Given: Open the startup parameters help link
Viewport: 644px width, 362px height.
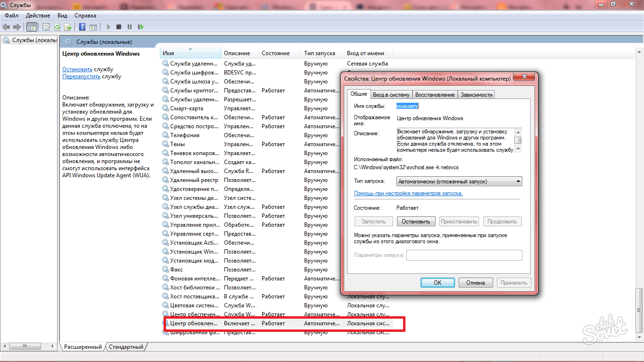Looking at the screenshot, I should coord(408,193).
